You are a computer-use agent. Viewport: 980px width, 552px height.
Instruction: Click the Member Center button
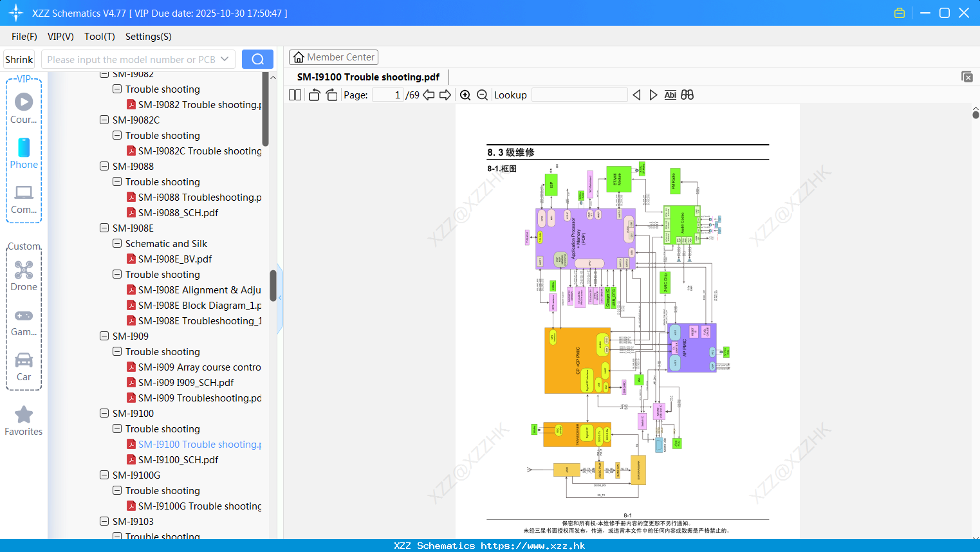[x=333, y=57]
